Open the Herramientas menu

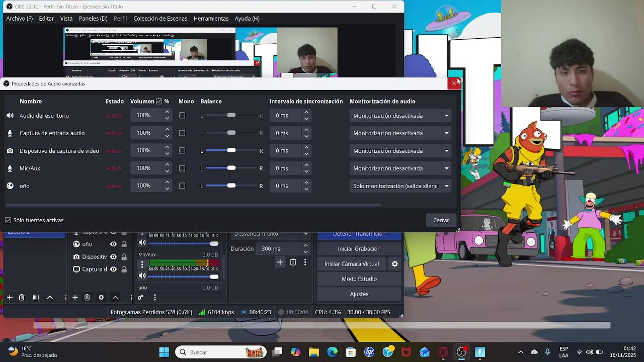(211, 19)
